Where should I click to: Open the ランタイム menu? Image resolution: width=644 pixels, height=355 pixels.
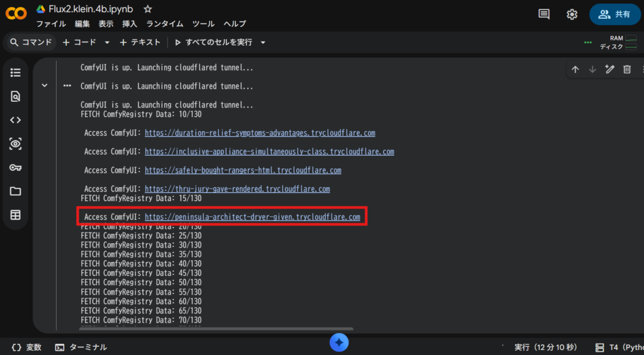click(165, 24)
